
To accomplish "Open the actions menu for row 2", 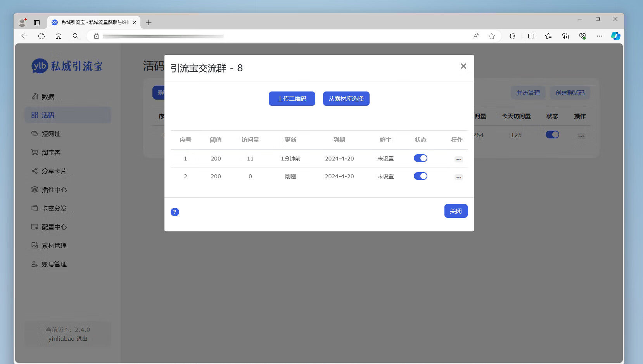I will tap(458, 177).
